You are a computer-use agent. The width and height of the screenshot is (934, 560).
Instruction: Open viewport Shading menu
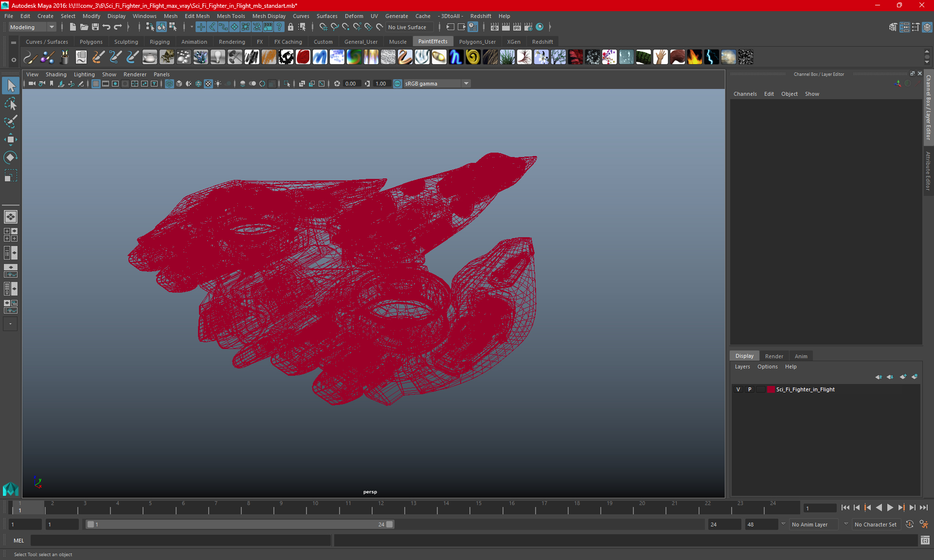click(x=56, y=74)
